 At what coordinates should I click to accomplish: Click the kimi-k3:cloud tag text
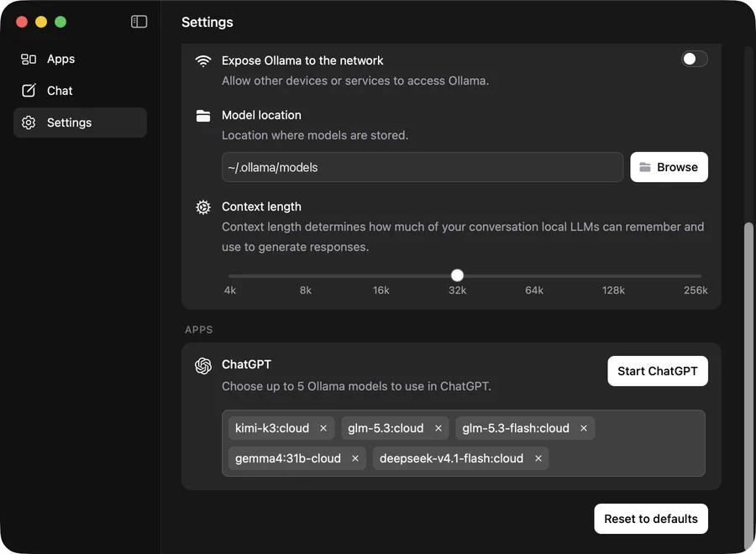coord(272,428)
